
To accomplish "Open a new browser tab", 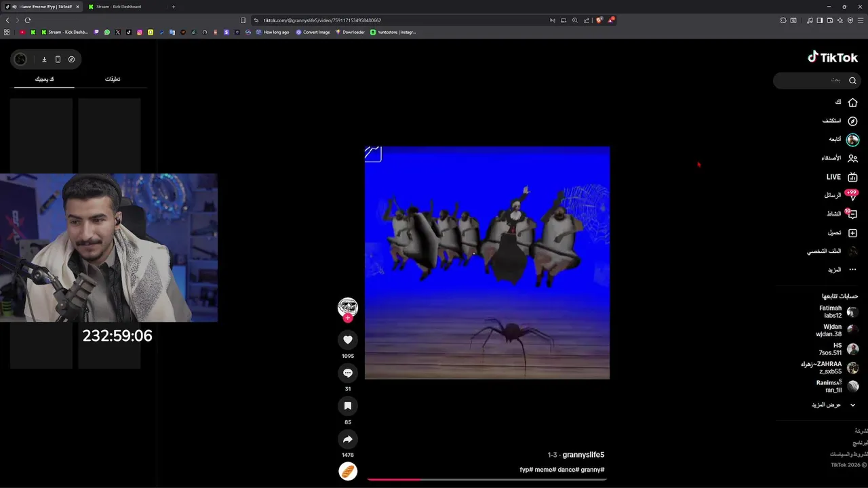I will coord(173,7).
